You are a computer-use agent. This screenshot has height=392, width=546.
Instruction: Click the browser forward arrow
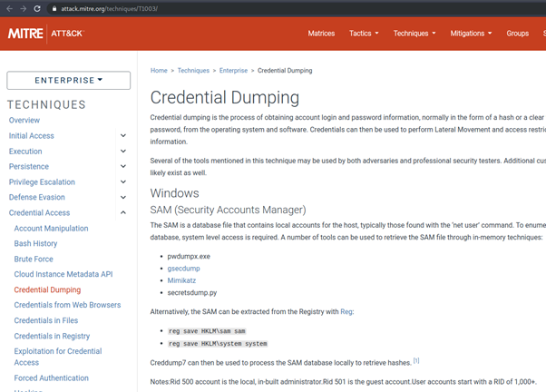coord(23,8)
